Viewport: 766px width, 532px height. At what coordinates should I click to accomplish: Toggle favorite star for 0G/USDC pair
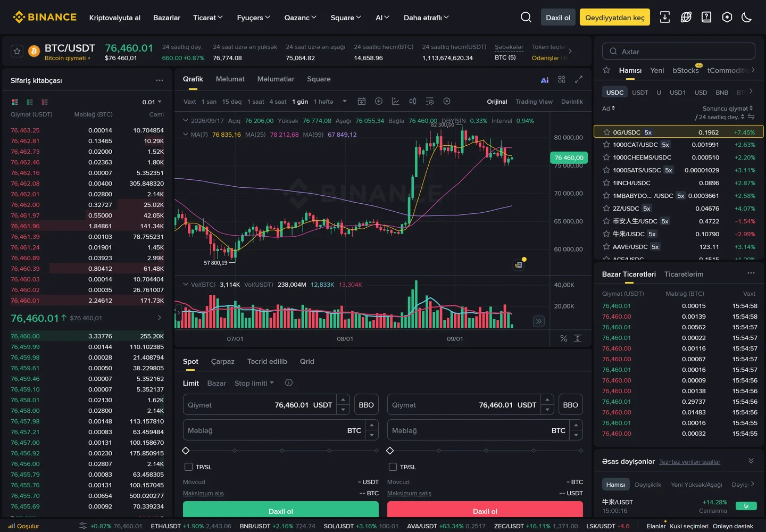point(606,132)
